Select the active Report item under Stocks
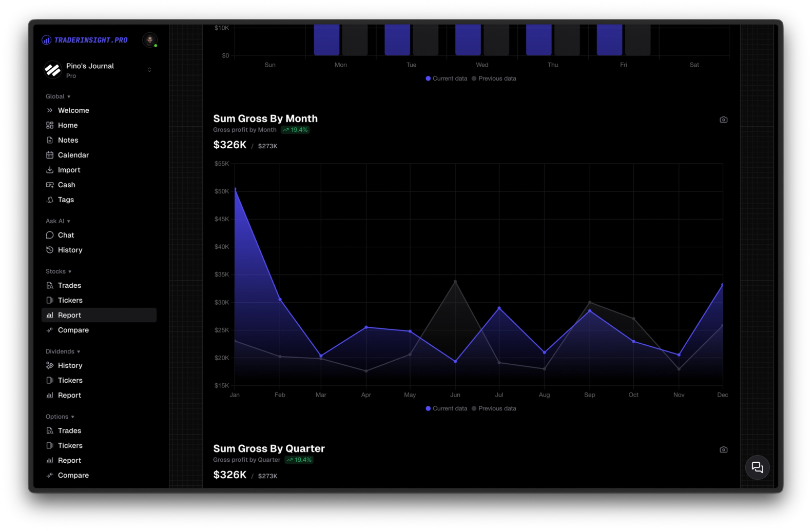This screenshot has height=531, width=812. tap(99, 315)
